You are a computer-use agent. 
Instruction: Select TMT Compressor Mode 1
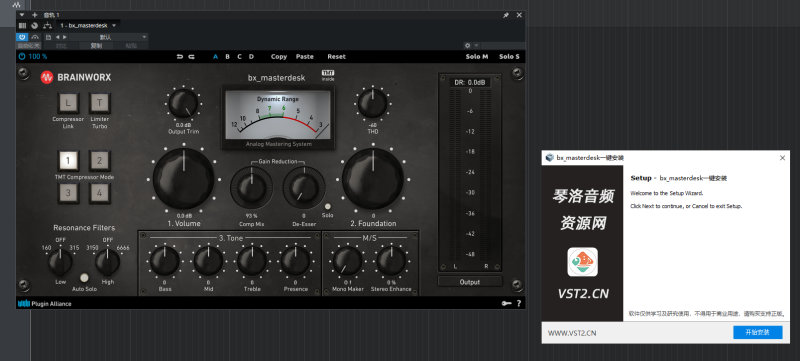tap(68, 161)
